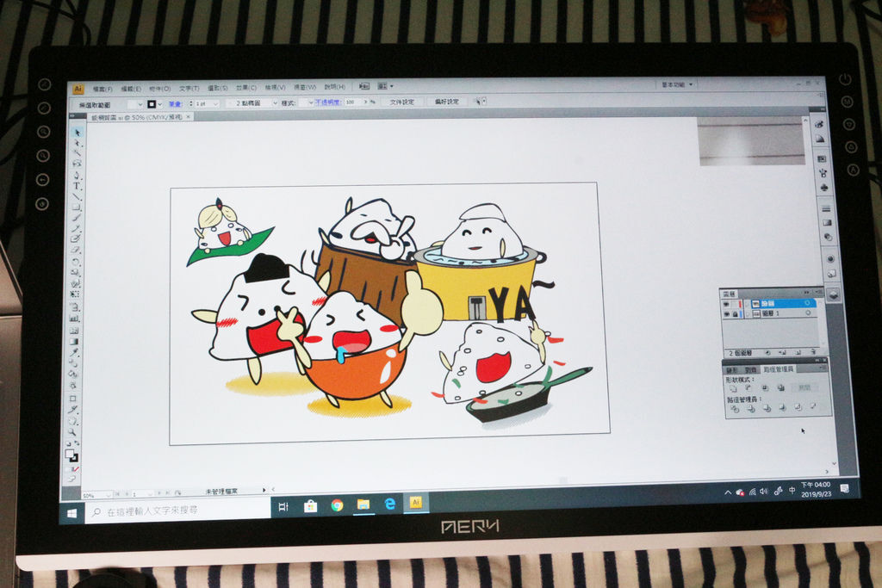Hide the highlighted top layer via eye icon

pos(727,304)
